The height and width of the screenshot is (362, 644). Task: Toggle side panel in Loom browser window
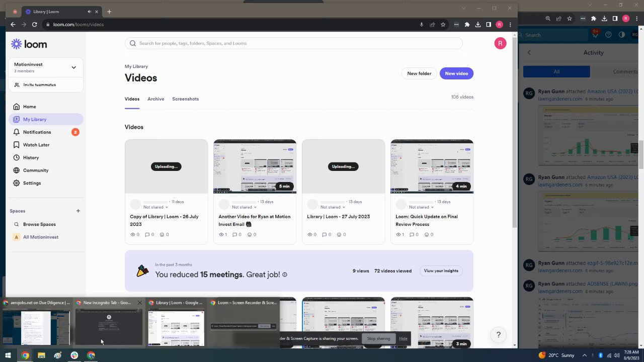pos(489,25)
